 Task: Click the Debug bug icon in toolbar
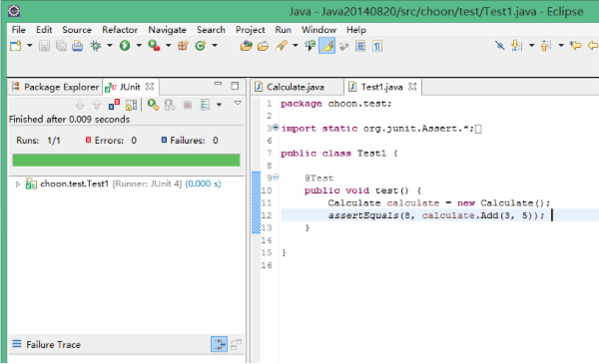(96, 46)
